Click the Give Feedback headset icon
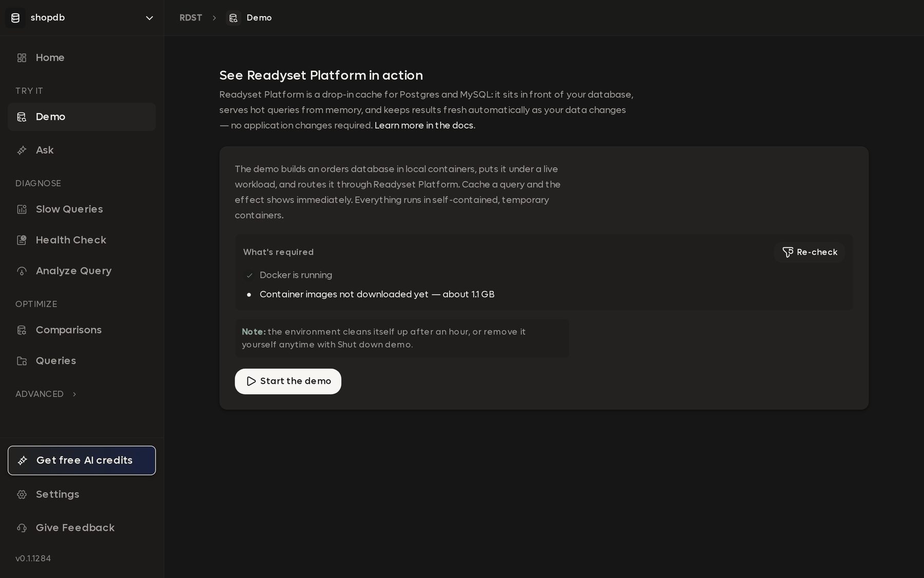Screen dimensions: 924x578 pyautogui.click(x=22, y=528)
